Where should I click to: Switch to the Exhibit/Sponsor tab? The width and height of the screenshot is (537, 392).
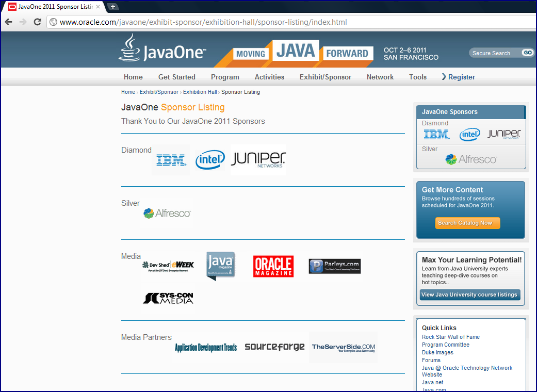[x=325, y=77]
